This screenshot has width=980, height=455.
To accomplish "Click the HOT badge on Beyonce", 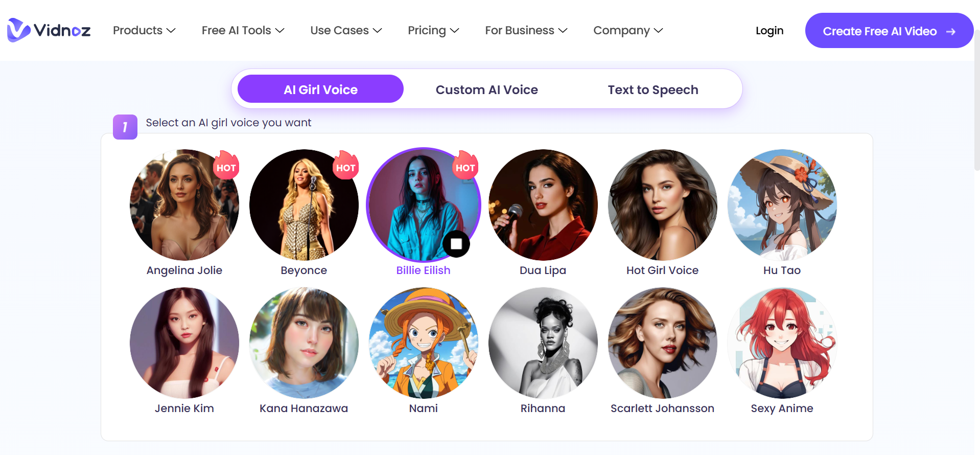I will tap(346, 166).
